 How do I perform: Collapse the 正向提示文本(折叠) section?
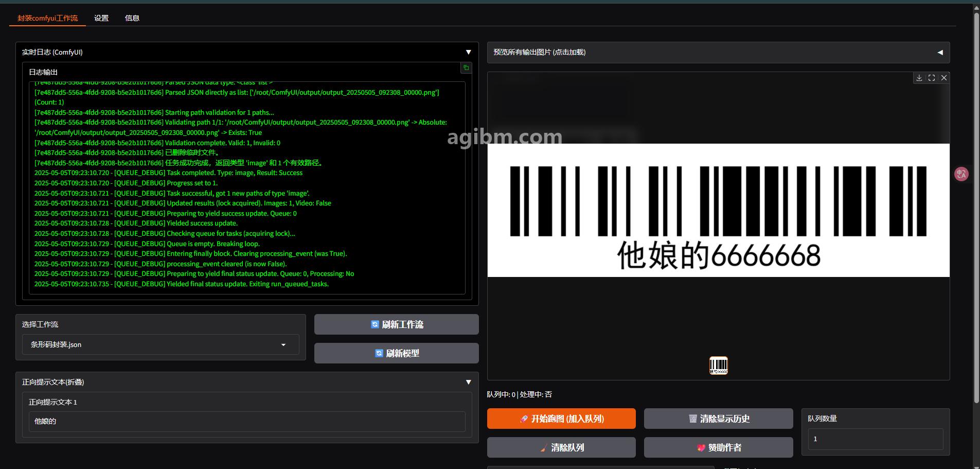point(468,382)
